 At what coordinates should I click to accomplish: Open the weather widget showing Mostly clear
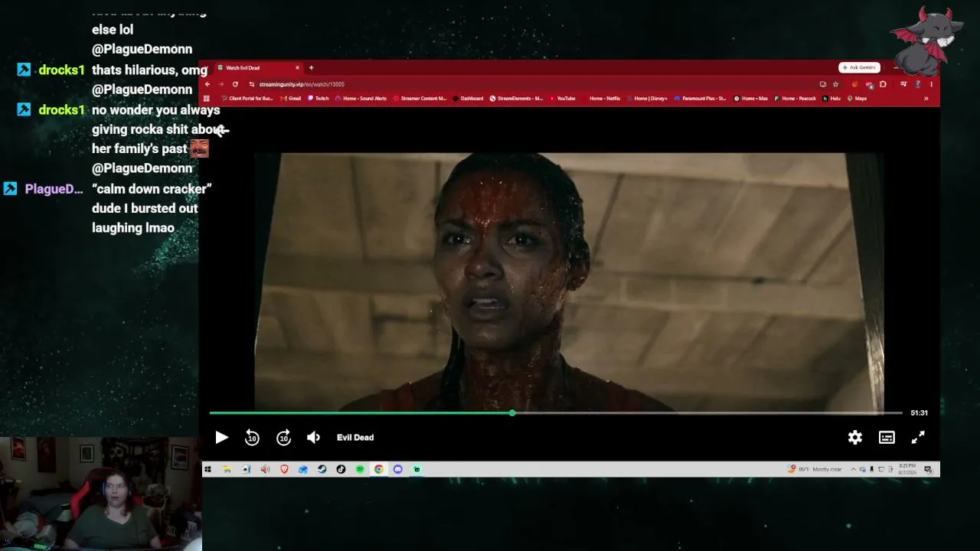(815, 469)
